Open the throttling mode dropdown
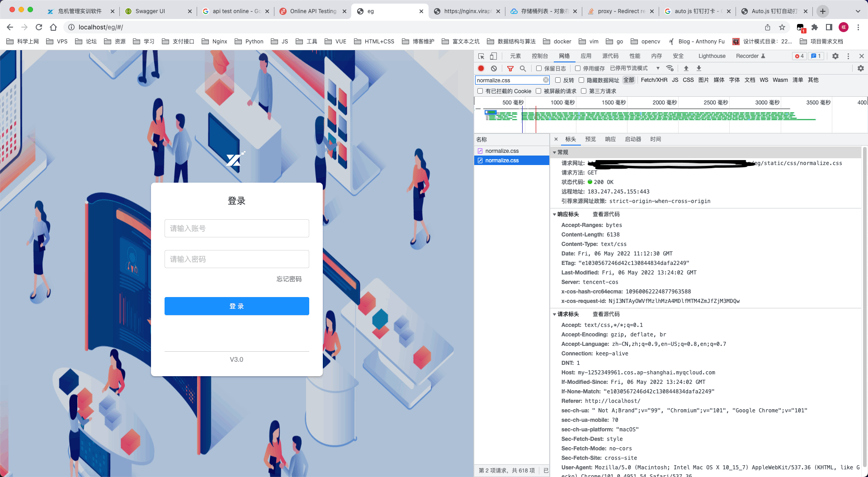The height and width of the screenshot is (477, 868). (x=635, y=68)
